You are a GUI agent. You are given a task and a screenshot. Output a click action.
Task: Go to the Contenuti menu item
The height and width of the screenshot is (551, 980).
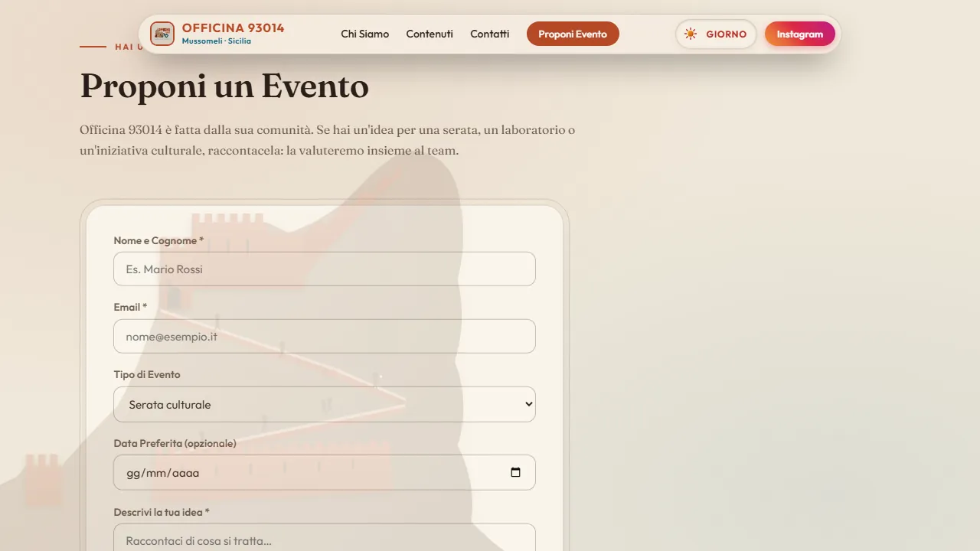(430, 34)
